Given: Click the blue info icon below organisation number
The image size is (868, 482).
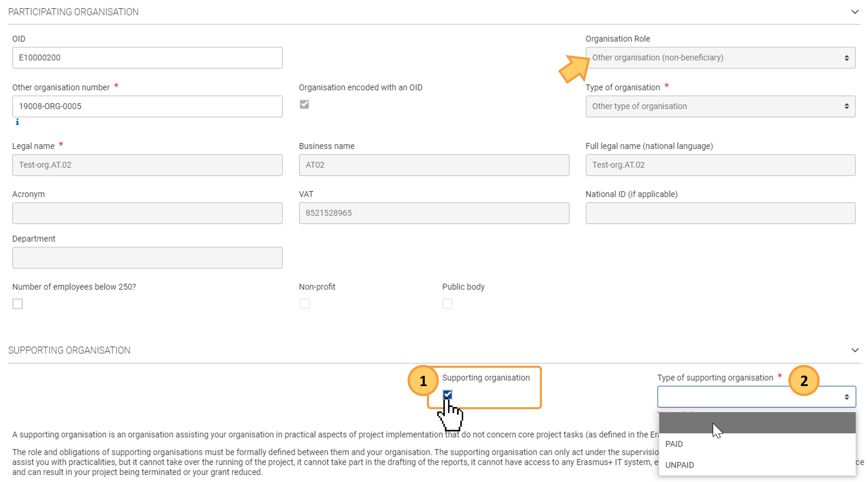Looking at the screenshot, I should click(17, 122).
